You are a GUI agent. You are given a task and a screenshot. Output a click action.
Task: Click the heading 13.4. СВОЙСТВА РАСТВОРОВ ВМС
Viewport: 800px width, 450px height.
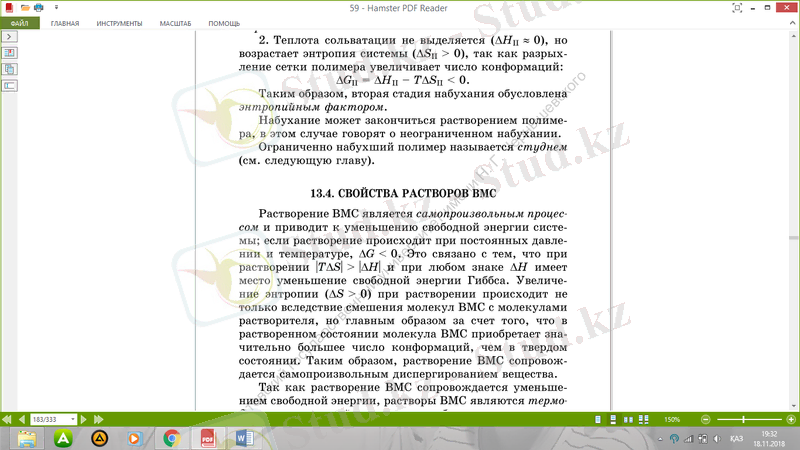(403, 193)
